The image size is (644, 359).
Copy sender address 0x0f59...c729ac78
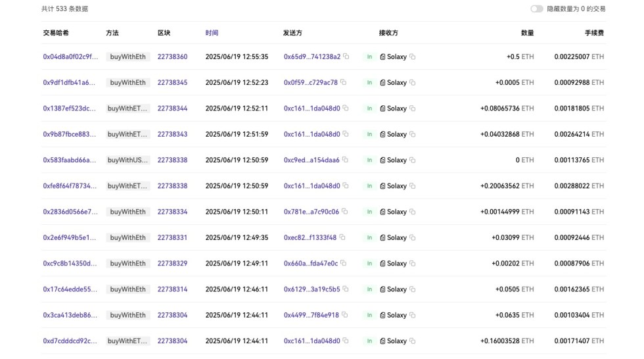tap(344, 83)
